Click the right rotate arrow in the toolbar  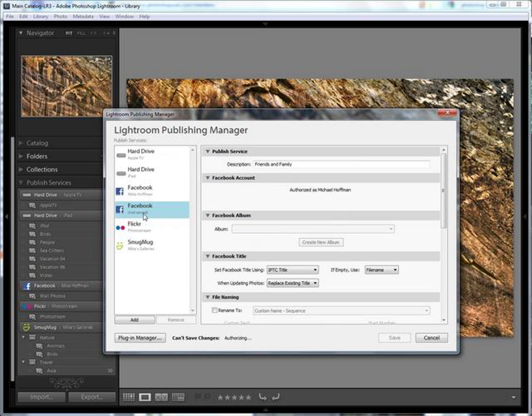[276, 397]
